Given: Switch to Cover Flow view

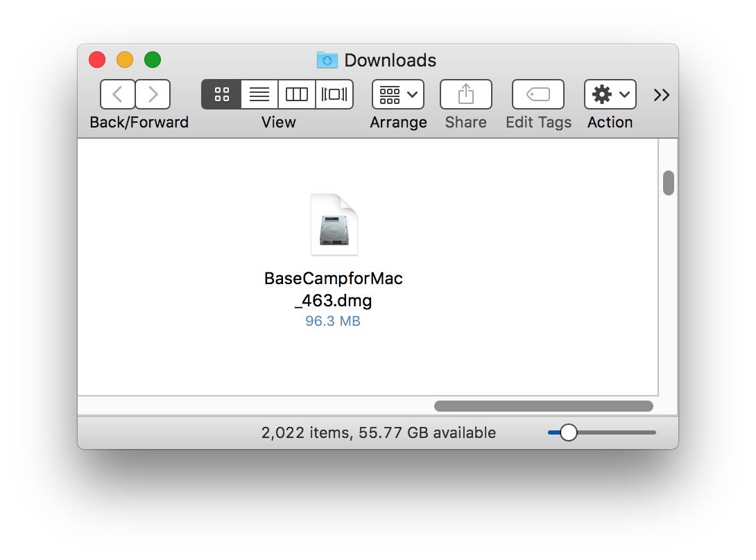Looking at the screenshot, I should [x=334, y=94].
